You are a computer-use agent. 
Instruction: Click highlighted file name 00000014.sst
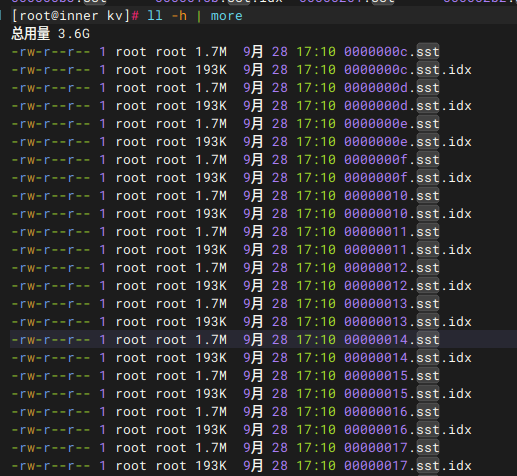point(392,340)
